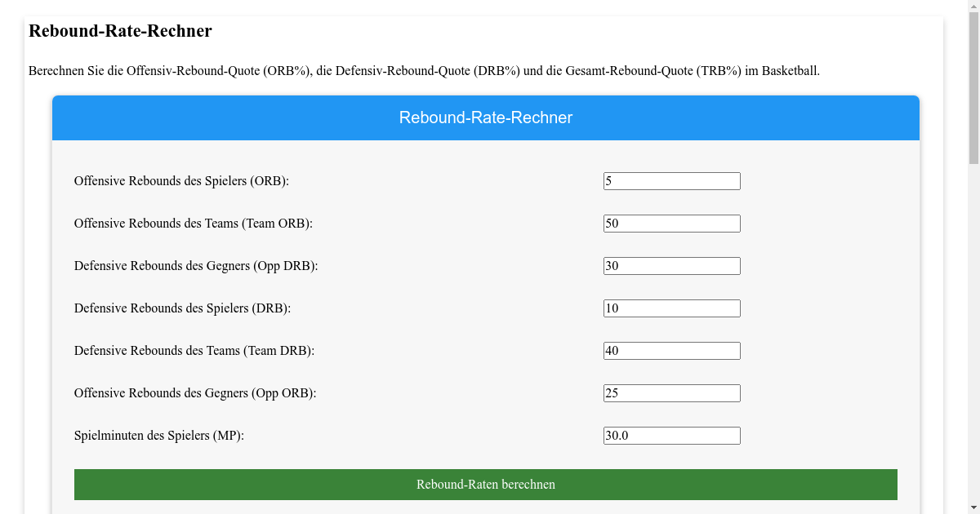The image size is (980, 514).
Task: Click the Defensive Rebounds des Gegners label
Action: tap(197, 265)
